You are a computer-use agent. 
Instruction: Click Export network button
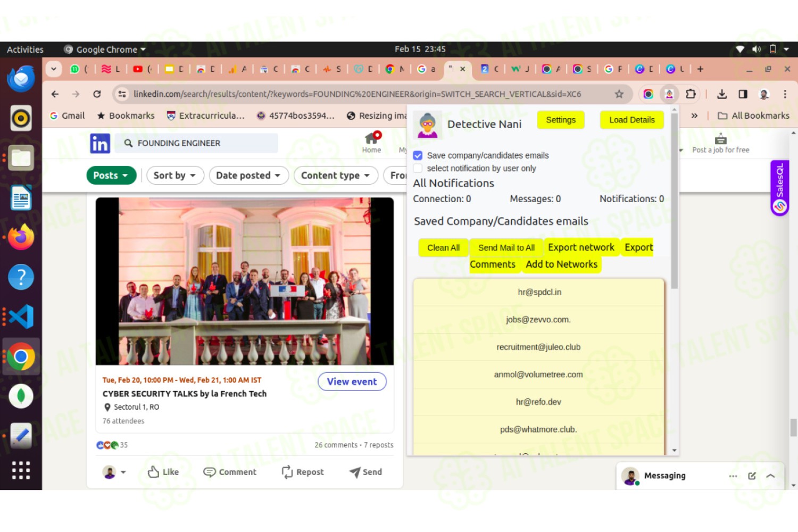point(581,247)
